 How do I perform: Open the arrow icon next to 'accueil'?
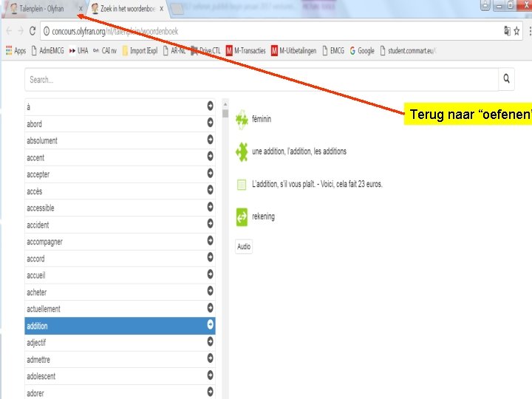[210, 274]
